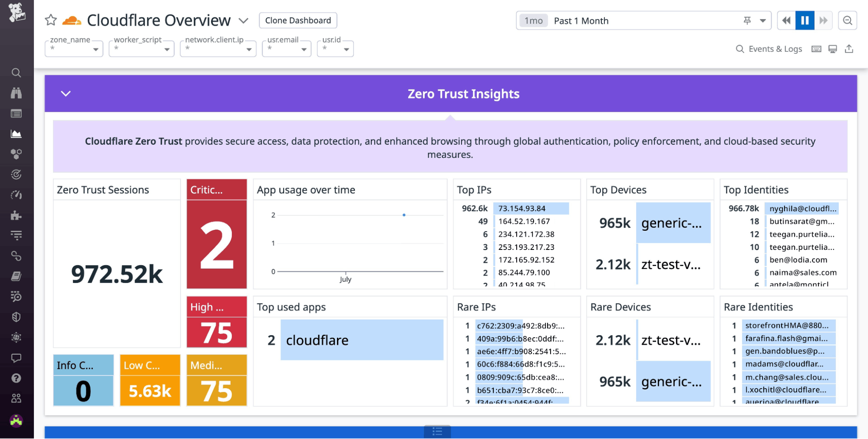The height and width of the screenshot is (439, 868).
Task: Star the Cloudflare Overview dashboard
Action: (51, 20)
